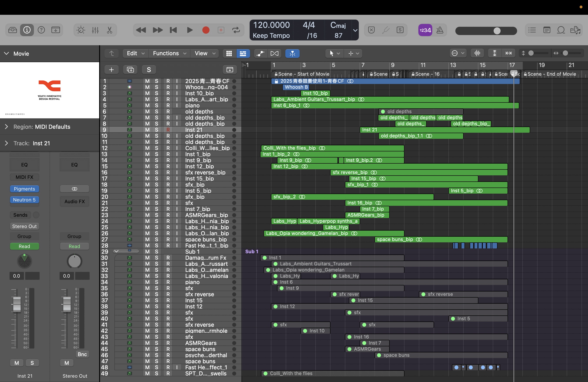Click vertical auto zoom button
The image size is (588, 382).
coord(495,53)
